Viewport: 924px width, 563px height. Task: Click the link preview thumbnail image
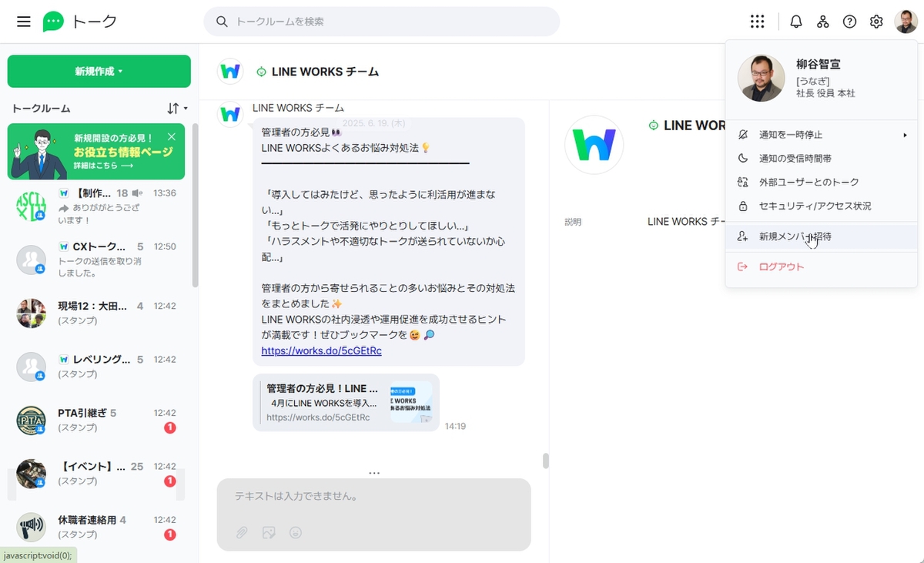tap(410, 403)
